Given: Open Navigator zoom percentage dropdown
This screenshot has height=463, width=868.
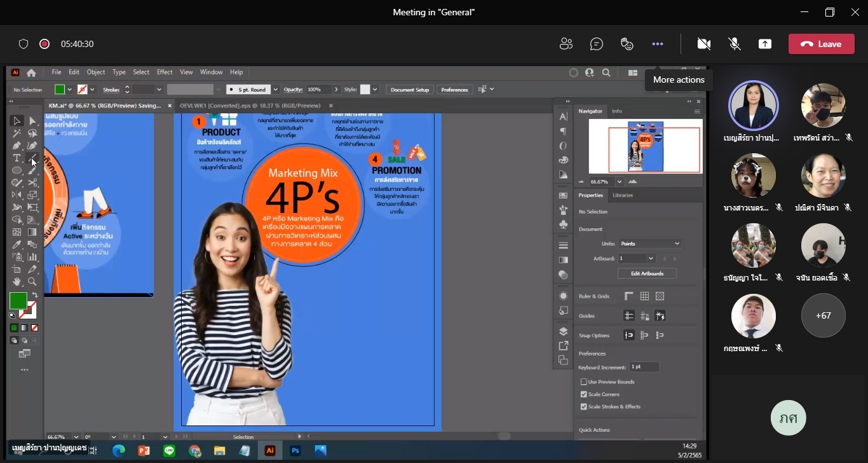Looking at the screenshot, I should [619, 181].
